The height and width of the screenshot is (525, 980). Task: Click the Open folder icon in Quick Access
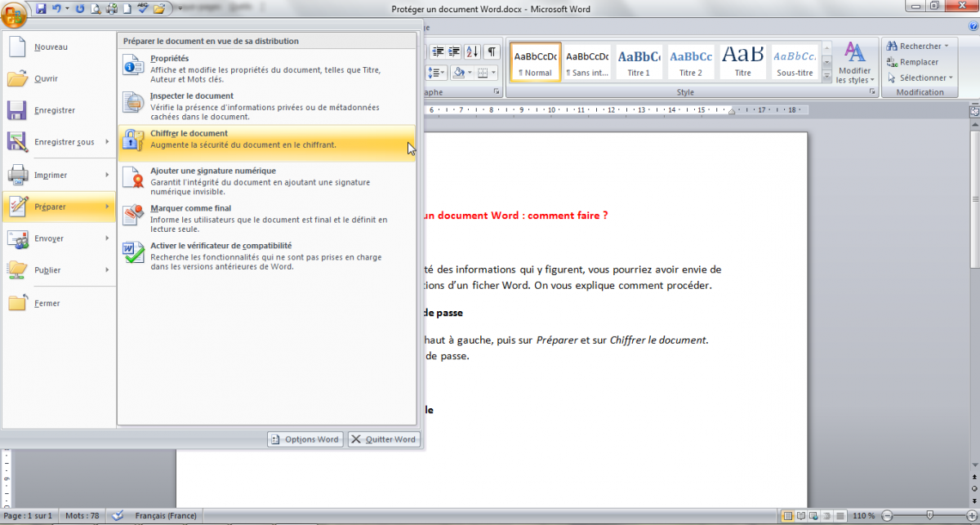click(158, 9)
